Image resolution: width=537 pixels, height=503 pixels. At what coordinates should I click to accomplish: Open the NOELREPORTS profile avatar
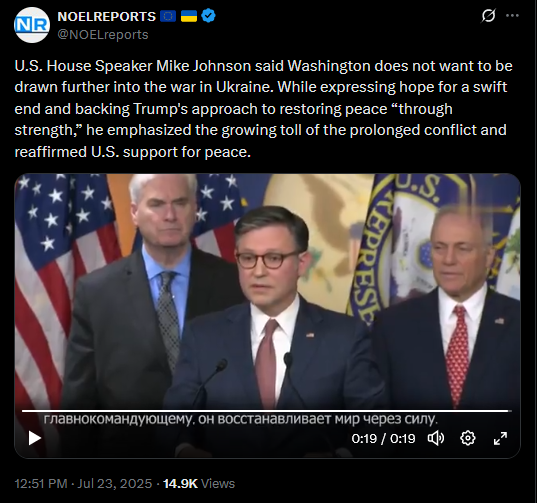[32, 25]
